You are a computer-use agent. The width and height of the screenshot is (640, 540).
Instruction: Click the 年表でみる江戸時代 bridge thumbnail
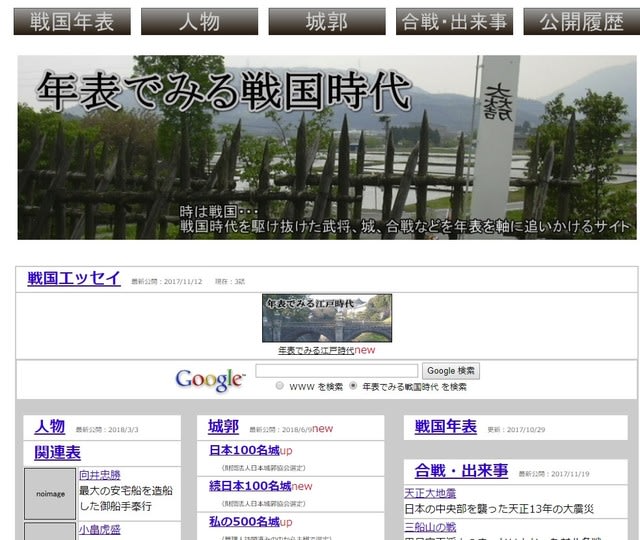coord(327,318)
